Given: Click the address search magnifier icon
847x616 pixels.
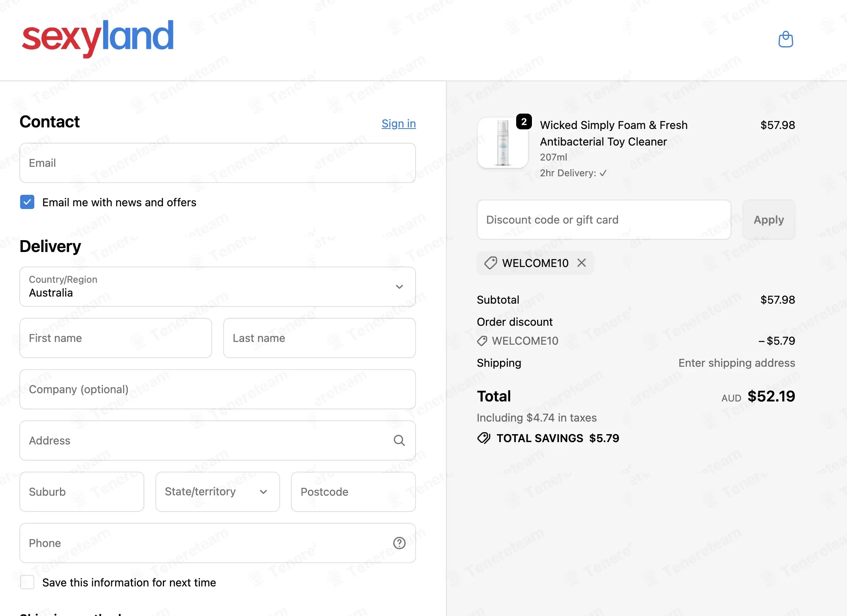Looking at the screenshot, I should 399,441.
